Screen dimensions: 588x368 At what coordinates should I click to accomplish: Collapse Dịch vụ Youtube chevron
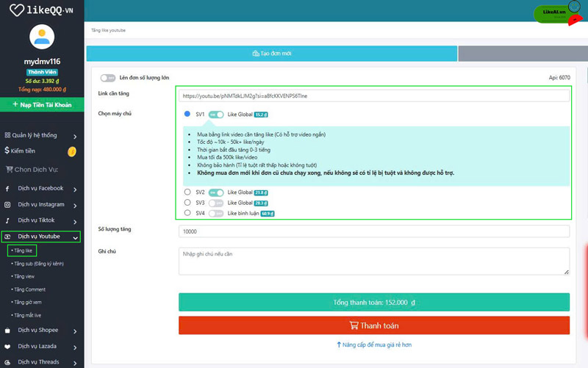coord(75,238)
